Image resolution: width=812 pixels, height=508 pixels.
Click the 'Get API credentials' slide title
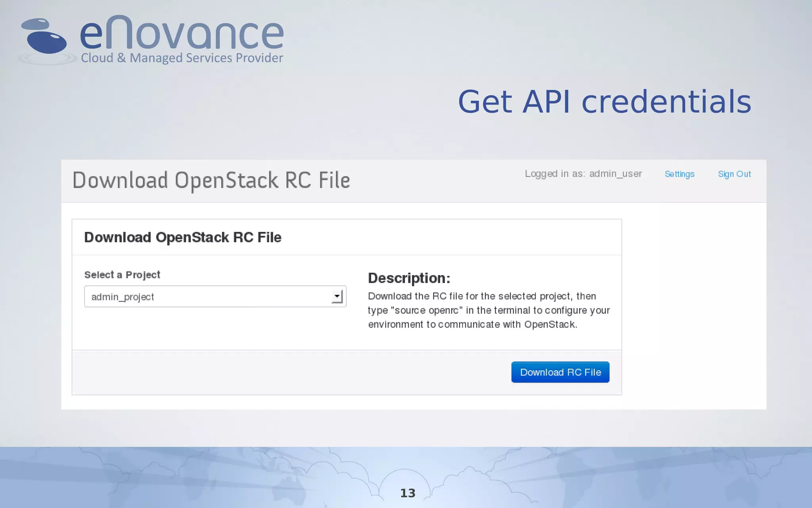(x=605, y=102)
